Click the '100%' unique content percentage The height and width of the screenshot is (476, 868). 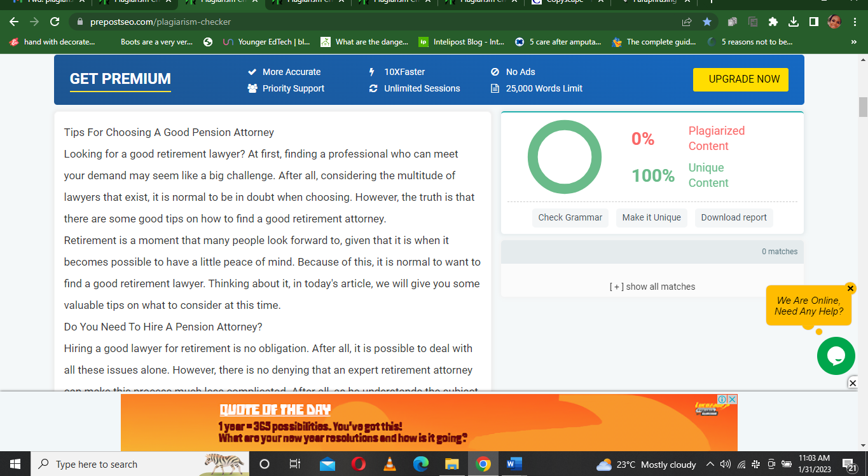[653, 175]
